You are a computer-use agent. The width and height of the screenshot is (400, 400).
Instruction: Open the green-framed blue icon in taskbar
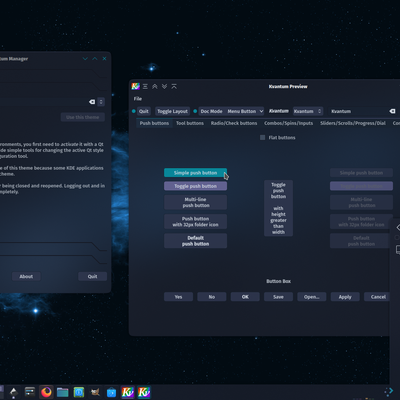click(79, 392)
